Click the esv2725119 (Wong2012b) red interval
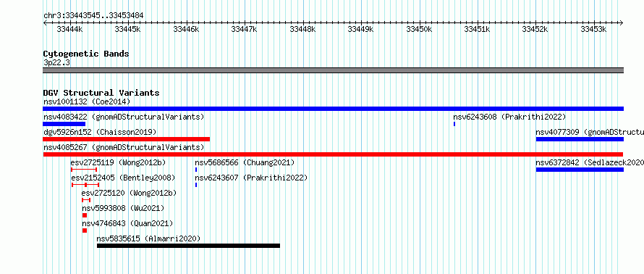This screenshot has width=644, height=274. [x=84, y=170]
